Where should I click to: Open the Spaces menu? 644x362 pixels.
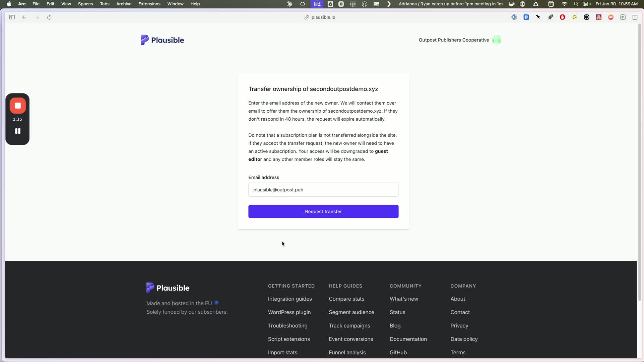(85, 4)
